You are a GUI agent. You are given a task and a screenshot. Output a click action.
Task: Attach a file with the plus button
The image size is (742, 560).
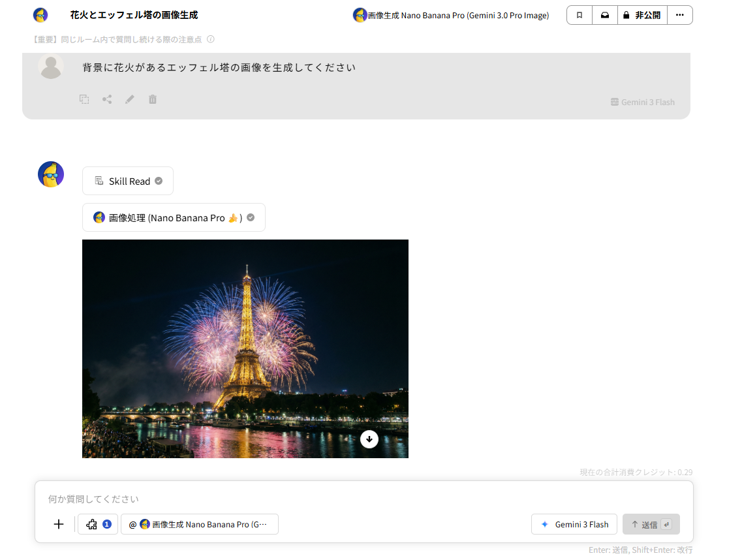[x=59, y=524]
